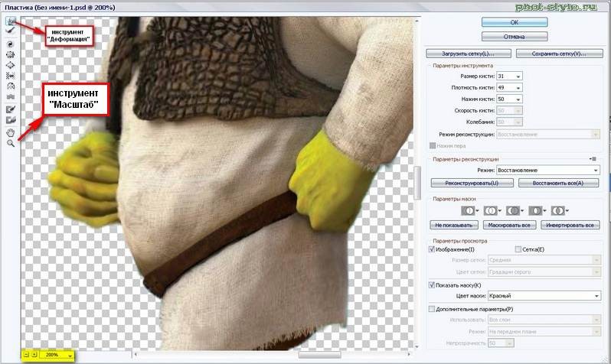Click the second mask option icon (add to selection)
Image resolution: width=611 pixels, height=364 pixels.
click(492, 210)
